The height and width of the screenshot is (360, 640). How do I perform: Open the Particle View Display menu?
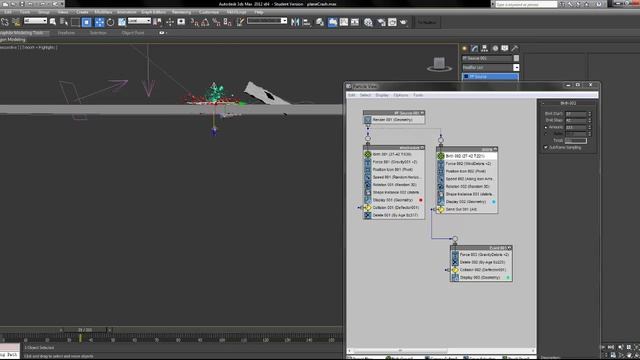point(382,95)
